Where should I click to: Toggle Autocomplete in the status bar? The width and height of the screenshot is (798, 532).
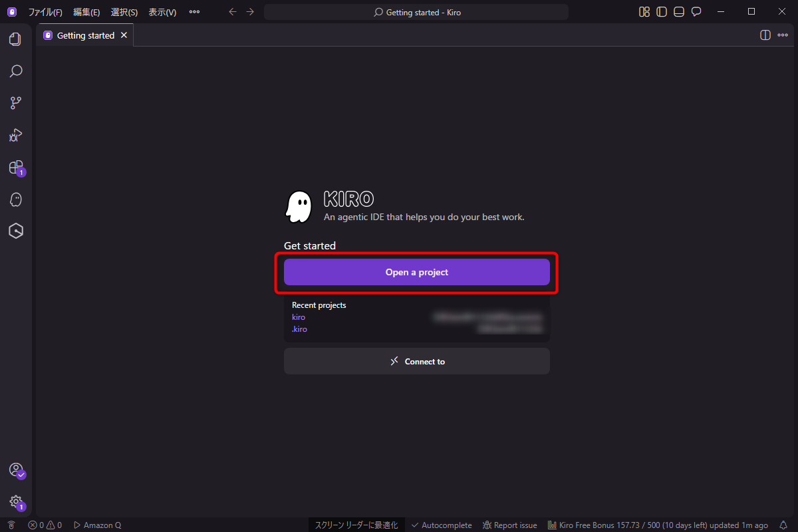point(442,525)
